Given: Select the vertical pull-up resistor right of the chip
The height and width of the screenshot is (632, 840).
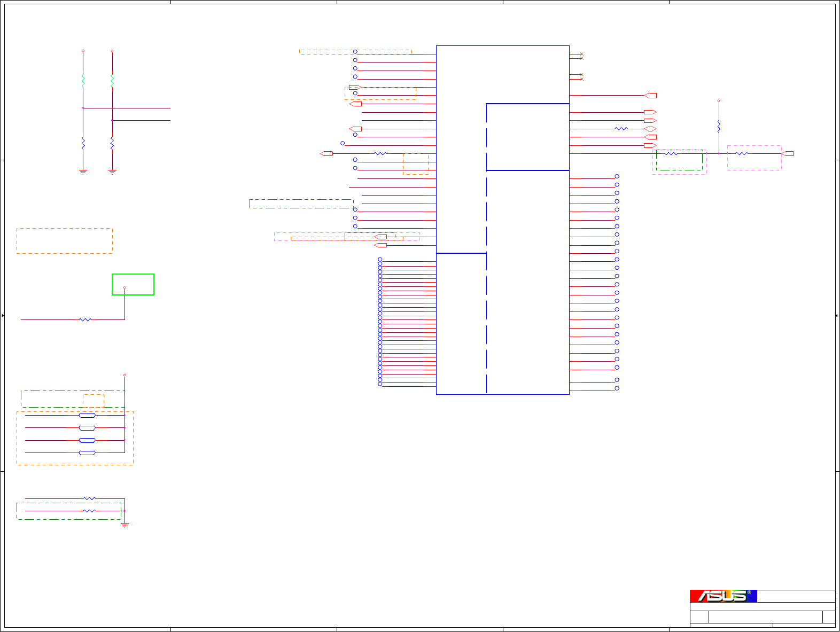Looking at the screenshot, I should click(719, 127).
